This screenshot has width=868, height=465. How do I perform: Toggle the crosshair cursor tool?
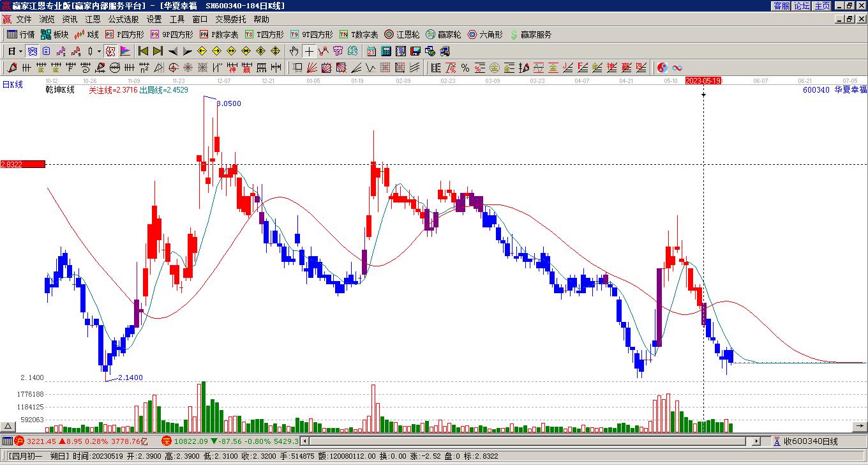(x=309, y=51)
